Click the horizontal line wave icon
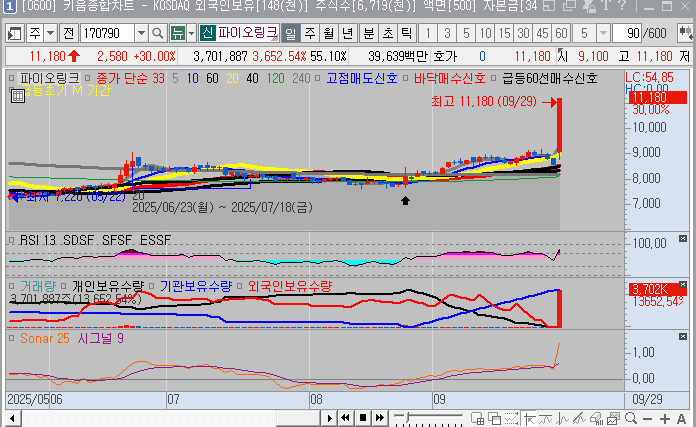 pyautogui.click(x=546, y=418)
